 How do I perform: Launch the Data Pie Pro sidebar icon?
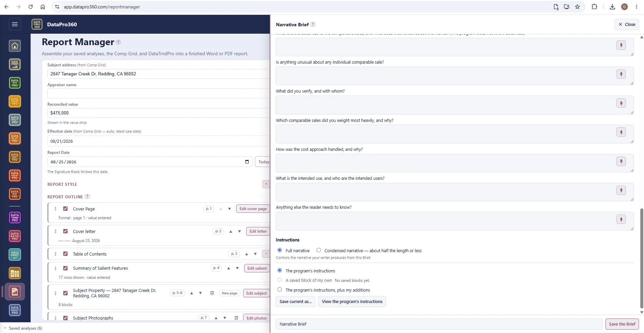(x=15, y=194)
